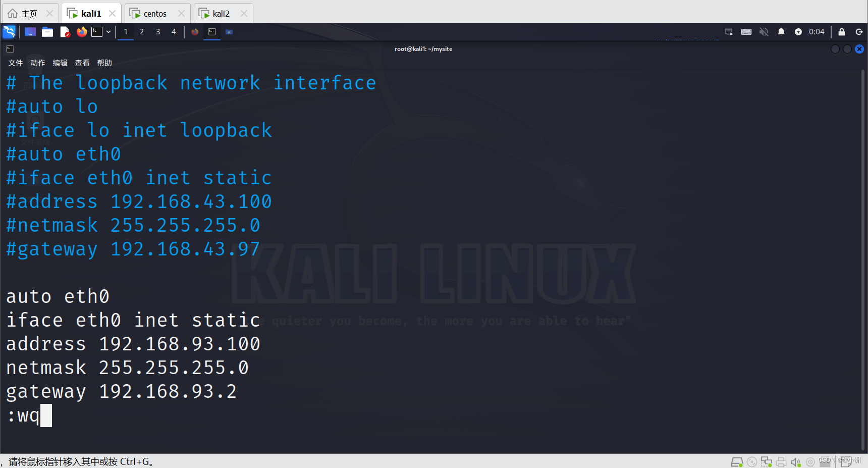Click the screen lock icon
The width and height of the screenshot is (868, 468).
tap(841, 31)
